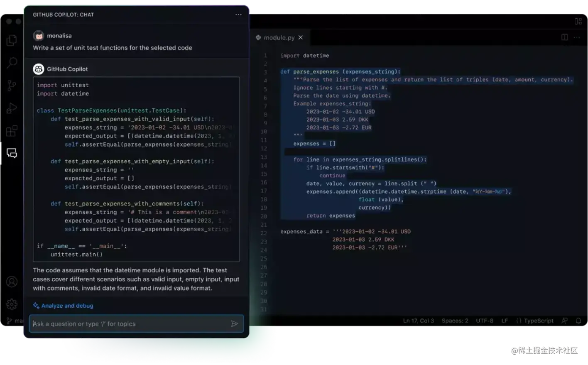Click the Python file icon on module.py tab
Screen dimensions: 588x365
click(x=258, y=37)
